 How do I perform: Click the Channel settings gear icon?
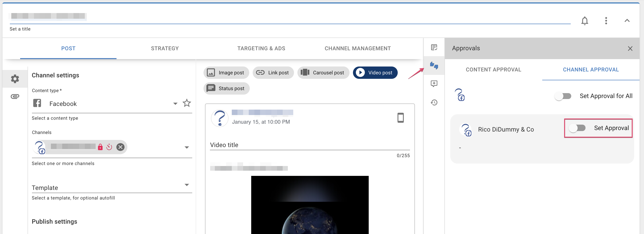click(x=15, y=79)
